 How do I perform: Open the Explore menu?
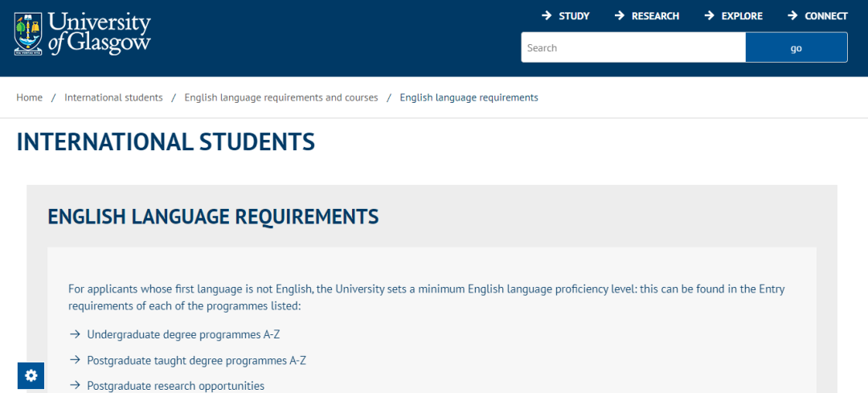(734, 16)
